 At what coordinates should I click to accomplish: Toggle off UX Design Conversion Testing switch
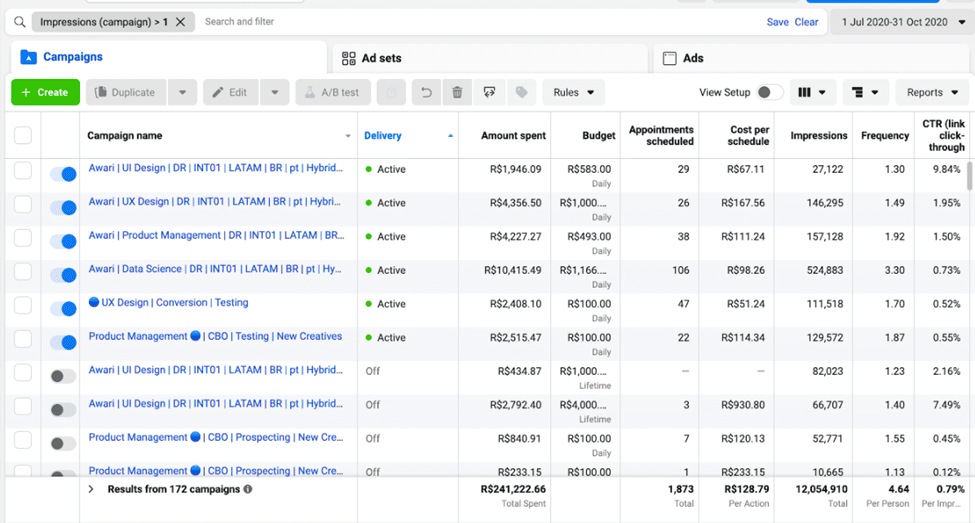tap(63, 308)
